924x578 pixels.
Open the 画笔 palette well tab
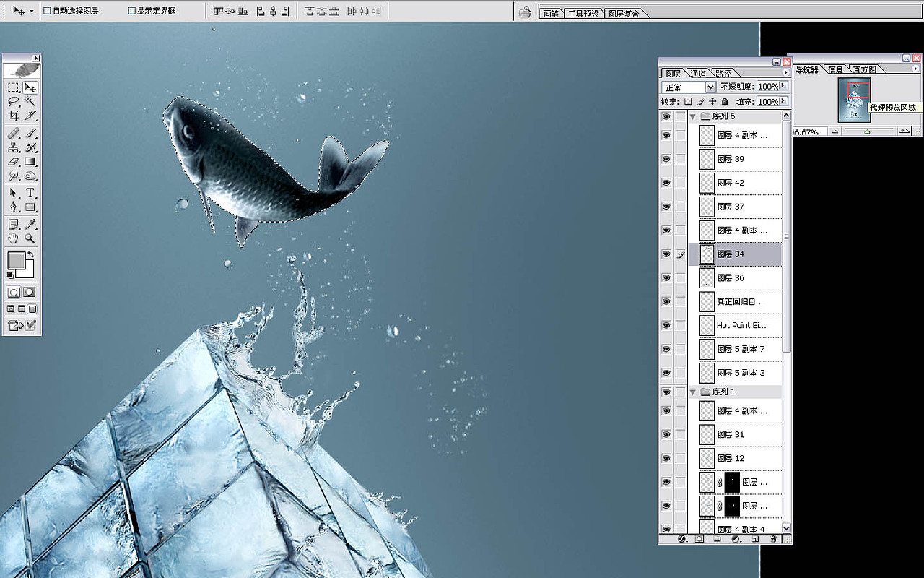click(x=551, y=13)
